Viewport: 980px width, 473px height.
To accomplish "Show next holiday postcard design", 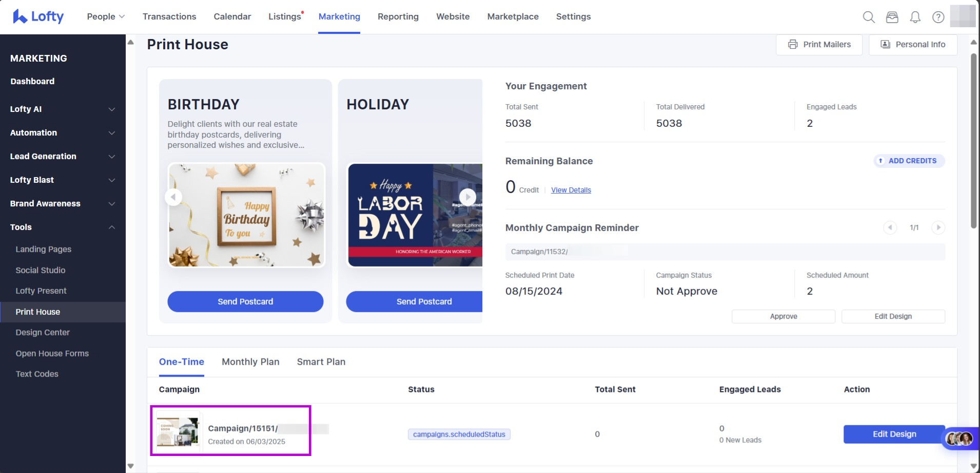I will tap(467, 197).
